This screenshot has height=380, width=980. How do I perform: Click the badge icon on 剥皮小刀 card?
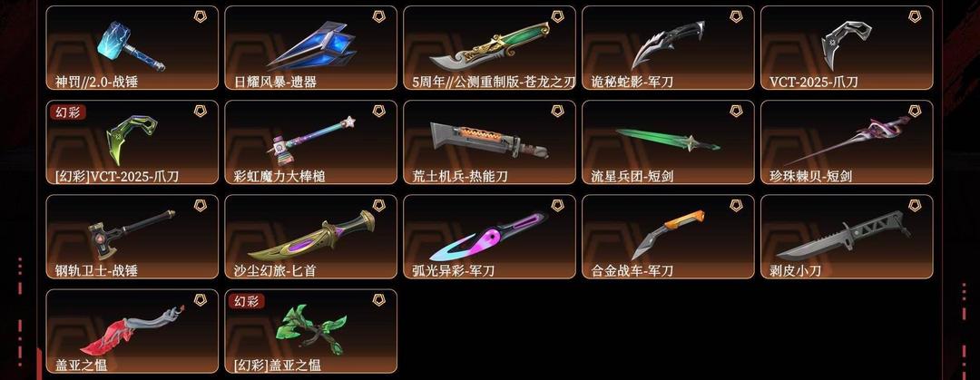coord(915,206)
